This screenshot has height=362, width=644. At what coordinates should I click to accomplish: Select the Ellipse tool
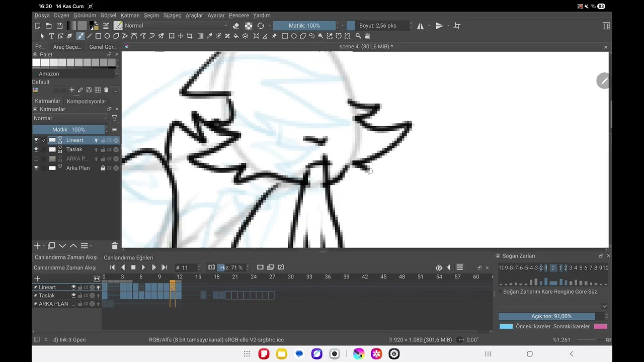107,36
